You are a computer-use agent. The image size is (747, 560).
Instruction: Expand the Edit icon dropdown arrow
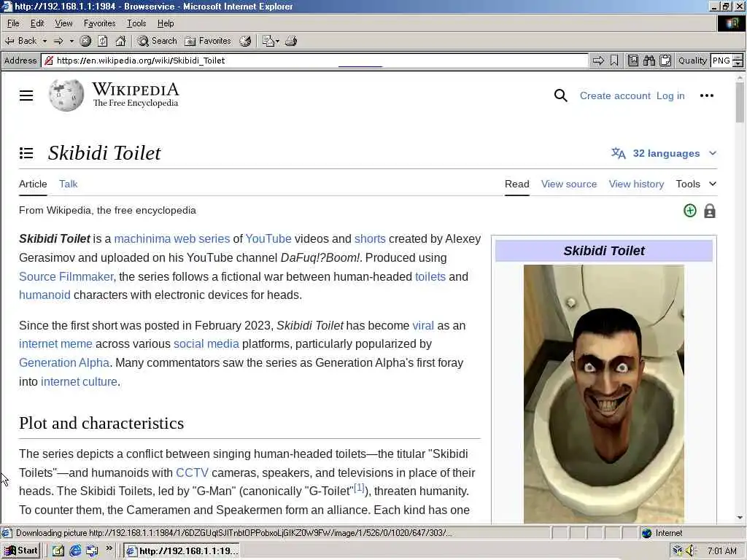tap(277, 41)
